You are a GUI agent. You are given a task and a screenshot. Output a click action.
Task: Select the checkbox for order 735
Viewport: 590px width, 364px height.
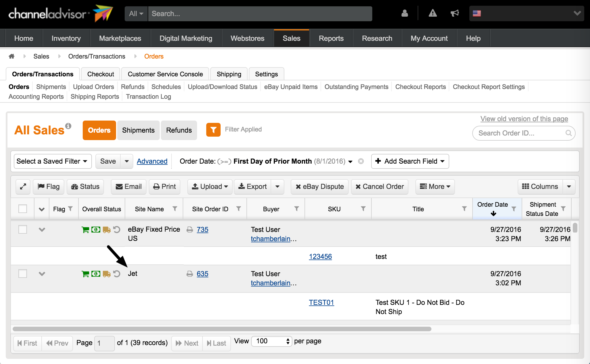[23, 230]
